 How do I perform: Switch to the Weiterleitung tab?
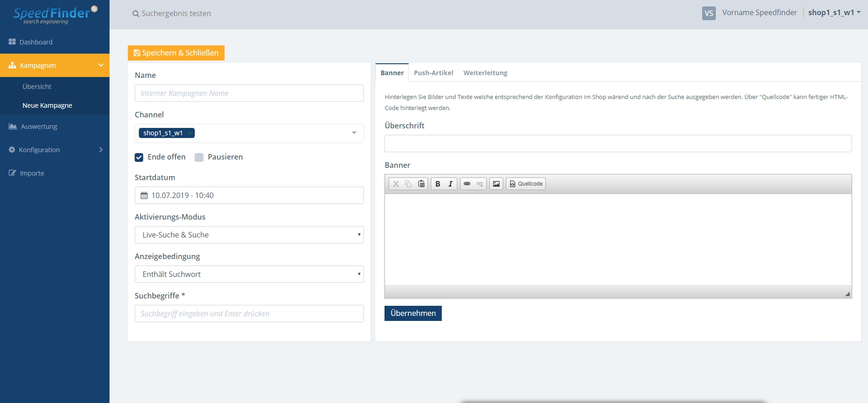coord(485,73)
